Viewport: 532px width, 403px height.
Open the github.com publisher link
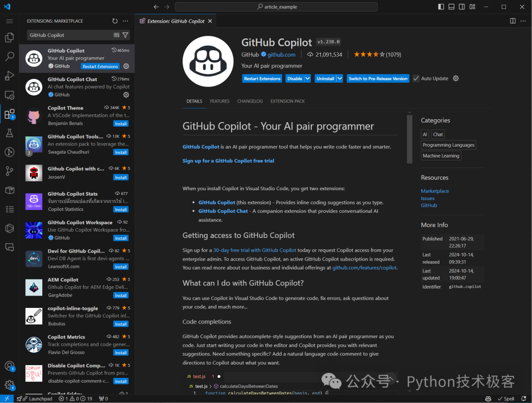pyautogui.click(x=281, y=55)
